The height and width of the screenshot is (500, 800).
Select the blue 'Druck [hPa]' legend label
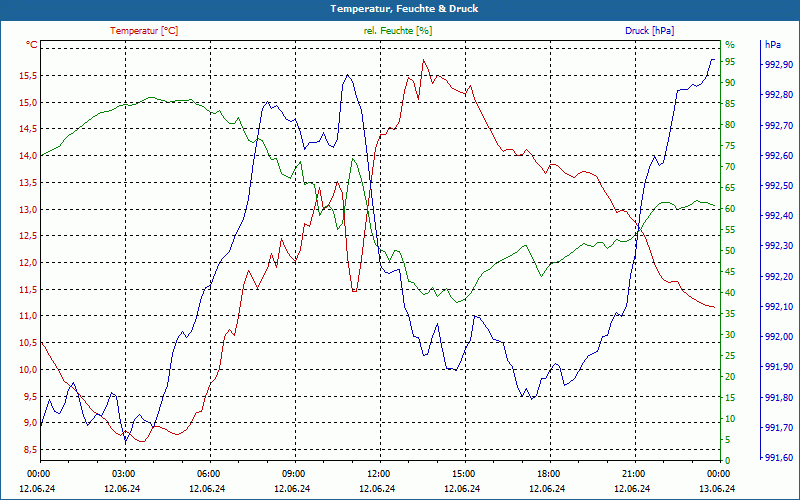pyautogui.click(x=649, y=31)
